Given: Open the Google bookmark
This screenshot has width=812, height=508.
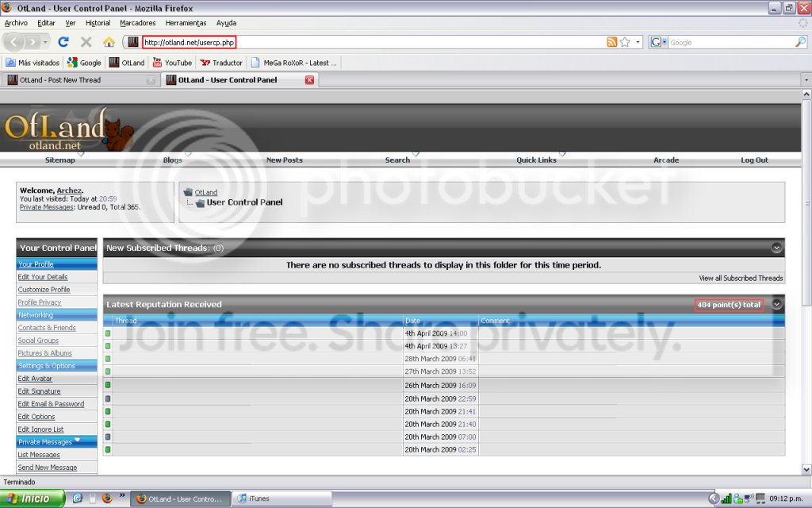Looking at the screenshot, I should click(84, 63).
